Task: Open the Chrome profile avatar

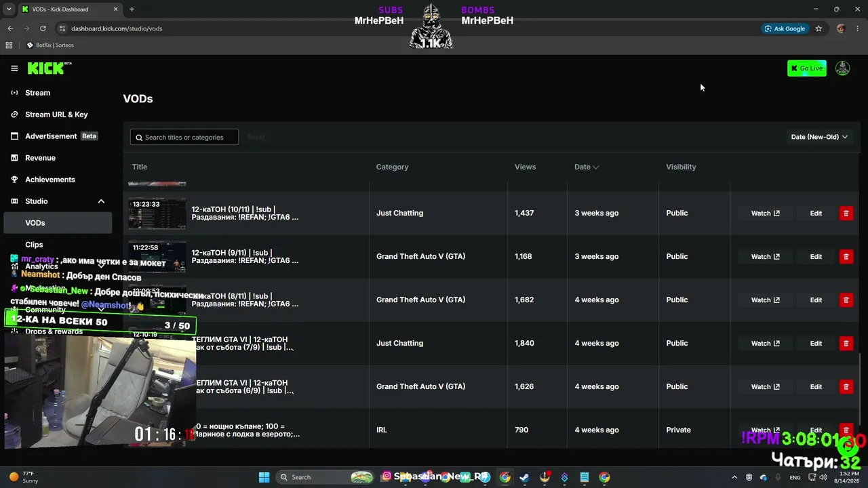Action: pos(841,28)
